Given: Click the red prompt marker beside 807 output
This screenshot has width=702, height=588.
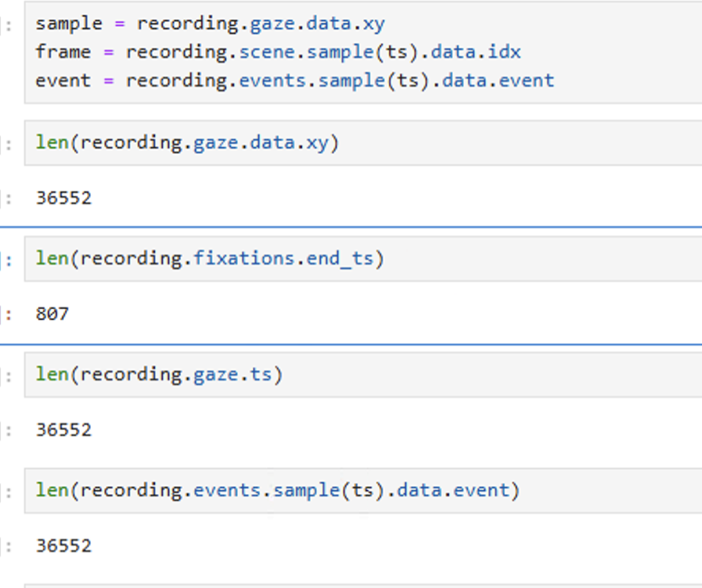Looking at the screenshot, I should (x=7, y=314).
